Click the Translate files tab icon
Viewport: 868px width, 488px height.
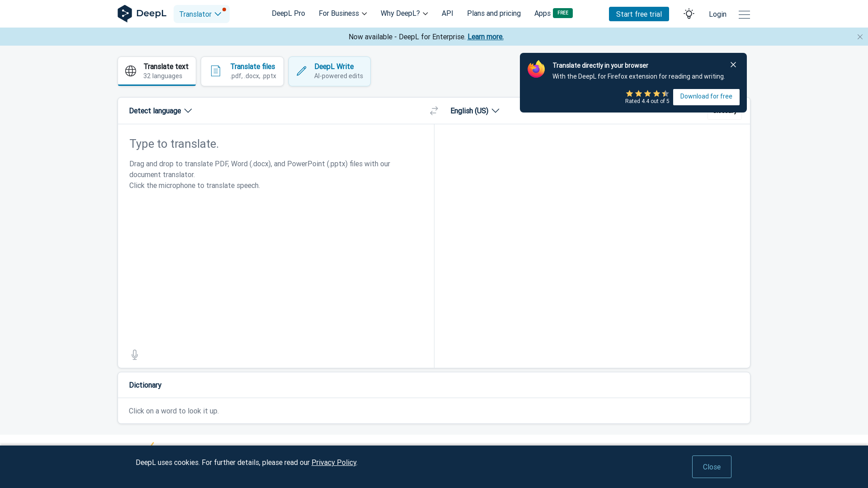(x=215, y=71)
